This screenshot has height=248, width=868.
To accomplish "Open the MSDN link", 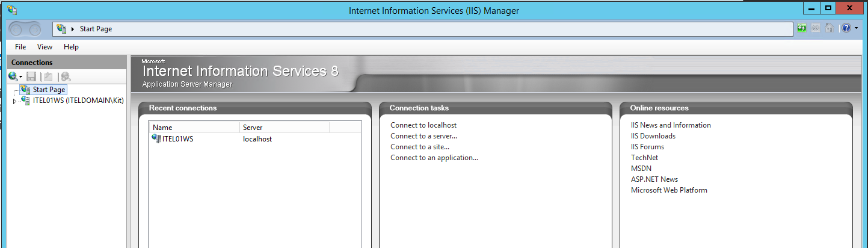I will [641, 169].
